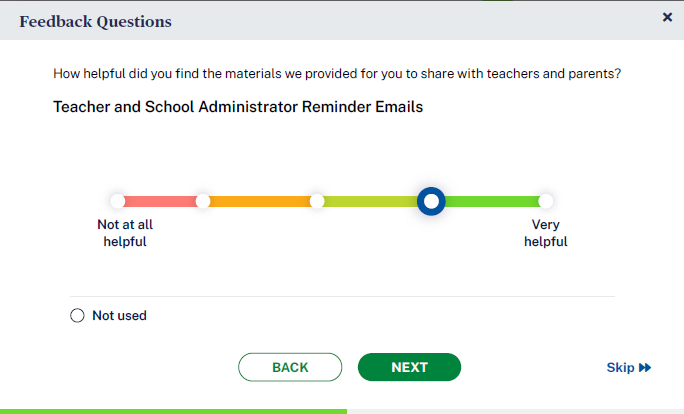
Task: Click the "Not at all helpful" label
Action: [x=125, y=233]
